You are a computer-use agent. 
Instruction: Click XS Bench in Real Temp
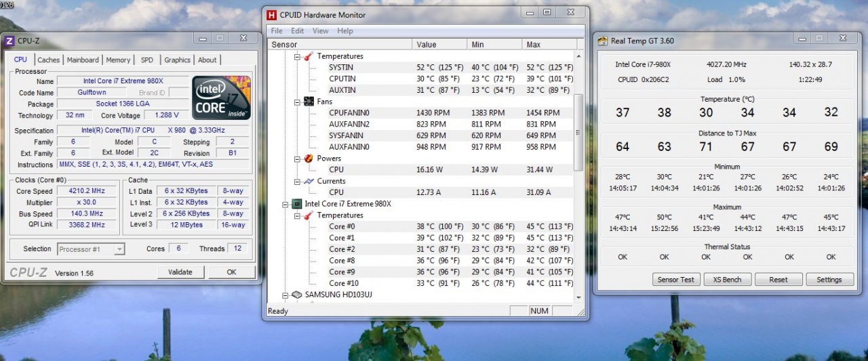[x=727, y=280]
